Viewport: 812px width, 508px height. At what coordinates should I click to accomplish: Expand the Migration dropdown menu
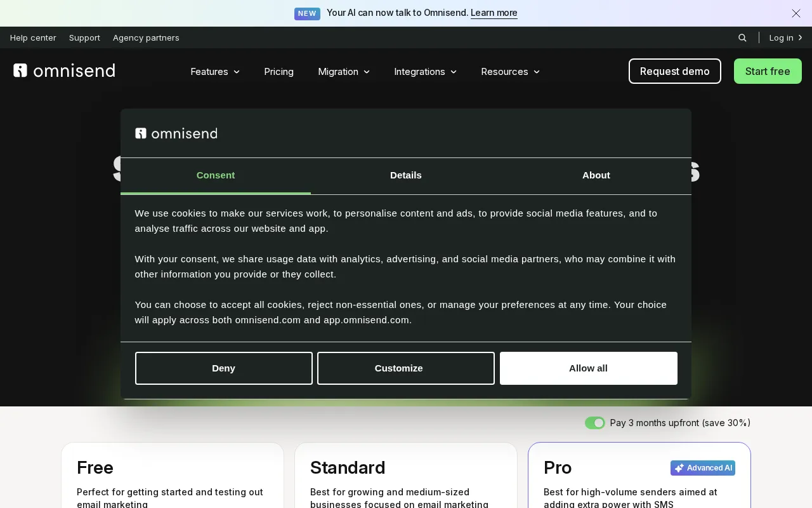pos(344,72)
